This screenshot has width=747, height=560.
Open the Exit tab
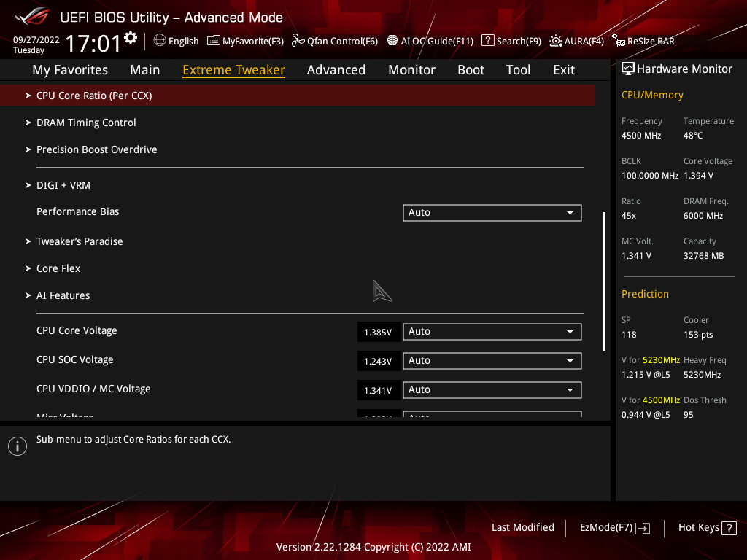pos(564,70)
